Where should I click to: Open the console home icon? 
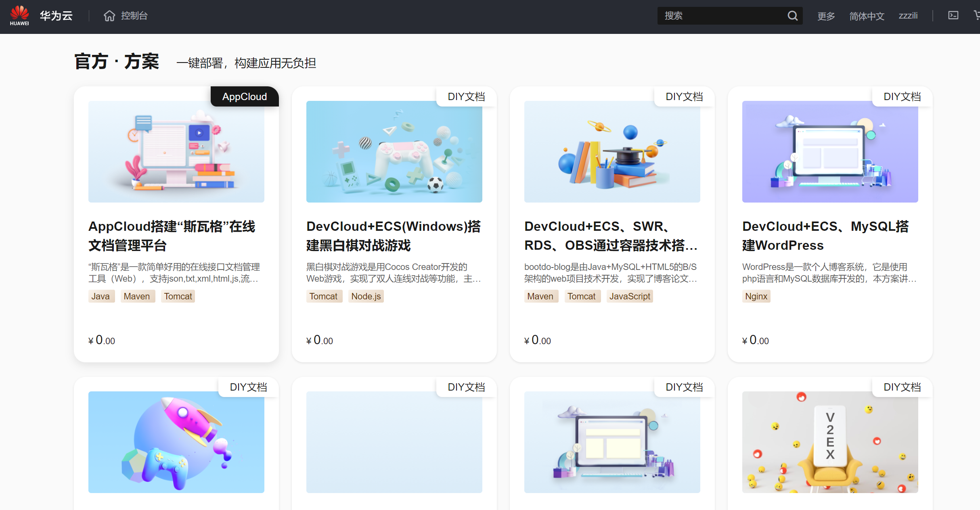[109, 16]
